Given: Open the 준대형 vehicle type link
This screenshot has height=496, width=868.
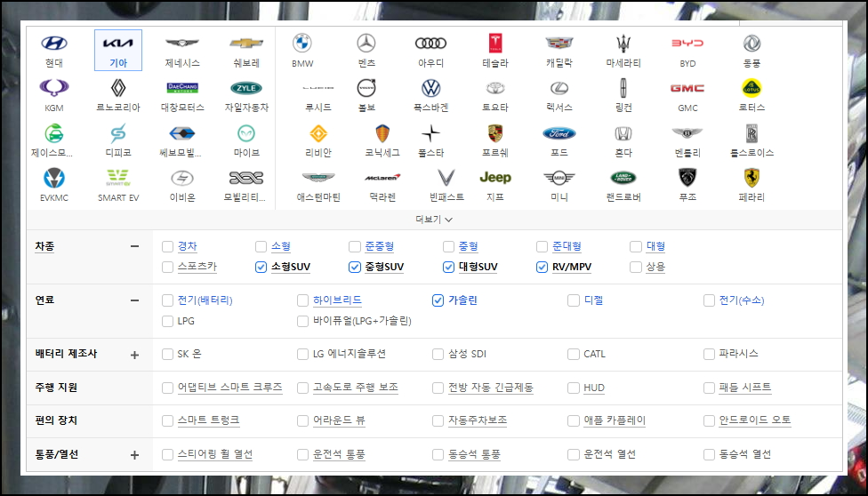Looking at the screenshot, I should click(567, 246).
